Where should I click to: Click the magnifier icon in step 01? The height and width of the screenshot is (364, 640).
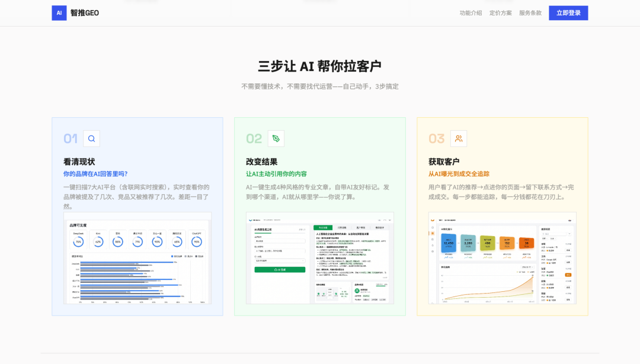[x=91, y=138]
